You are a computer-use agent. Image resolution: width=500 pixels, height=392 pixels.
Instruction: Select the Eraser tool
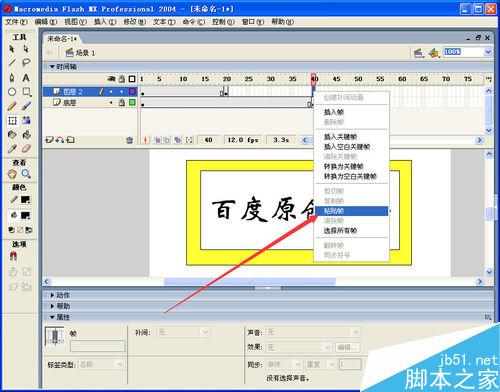tap(26, 148)
